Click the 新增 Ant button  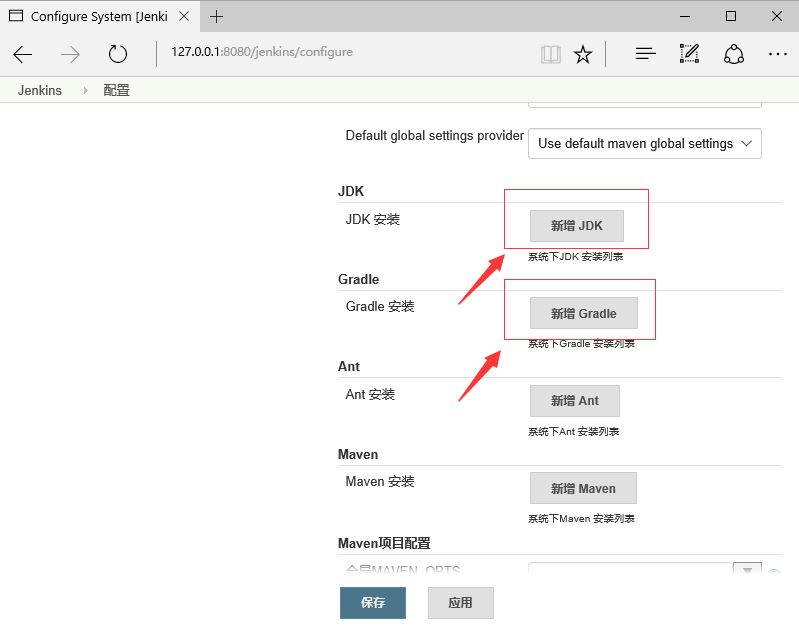point(575,401)
